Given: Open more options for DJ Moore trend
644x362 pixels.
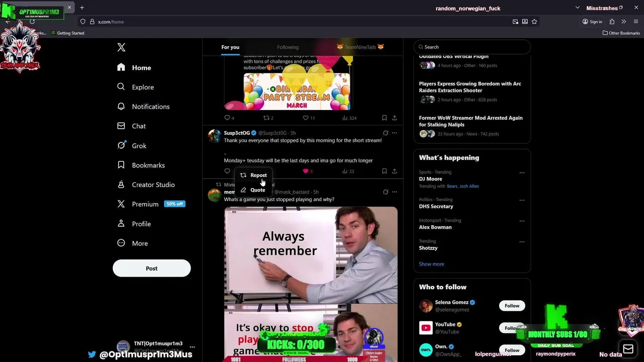Looking at the screenshot, I should [x=522, y=173].
